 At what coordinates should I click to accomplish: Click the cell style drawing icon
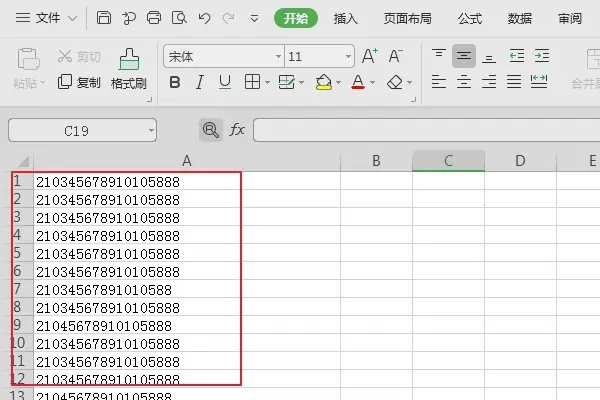click(x=286, y=82)
